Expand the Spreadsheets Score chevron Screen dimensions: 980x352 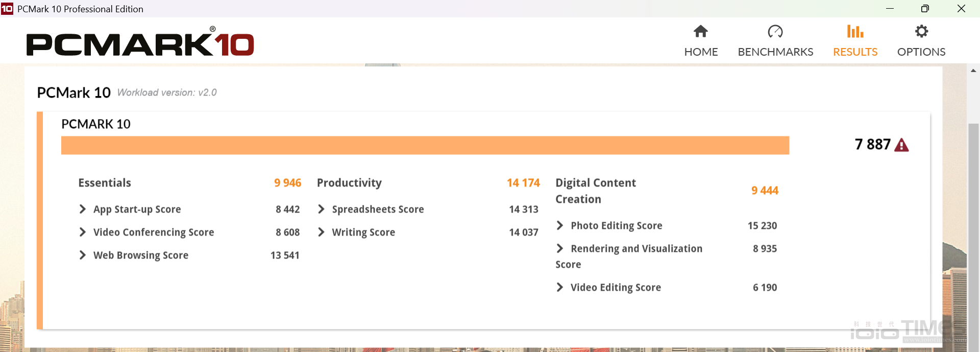(x=321, y=209)
